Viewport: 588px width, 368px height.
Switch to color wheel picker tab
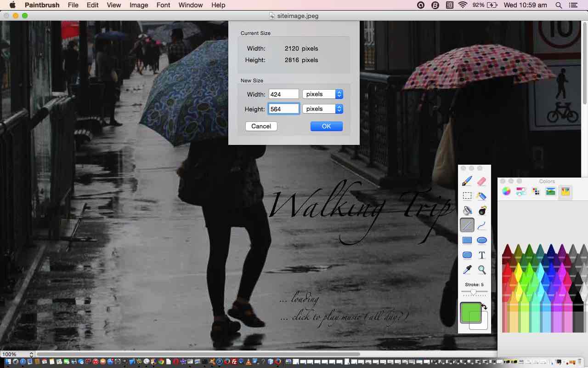[506, 191]
